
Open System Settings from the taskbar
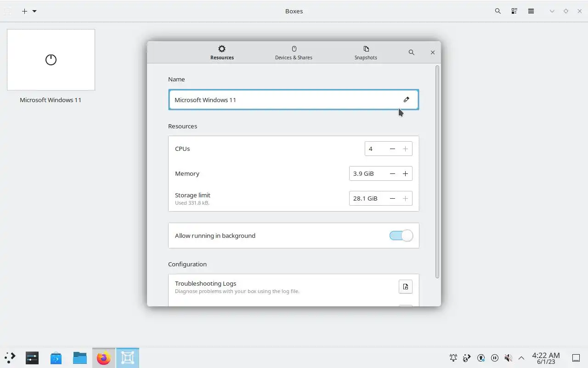click(32, 358)
